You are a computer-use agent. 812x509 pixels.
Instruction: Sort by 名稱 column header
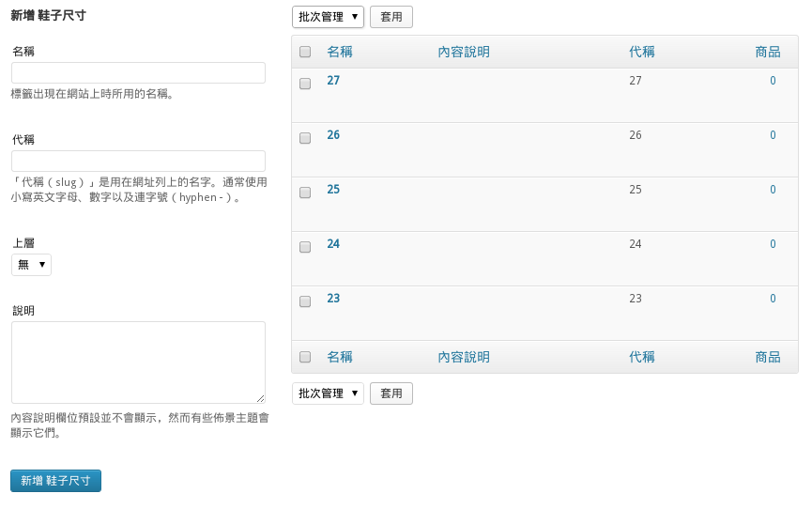[x=340, y=52]
